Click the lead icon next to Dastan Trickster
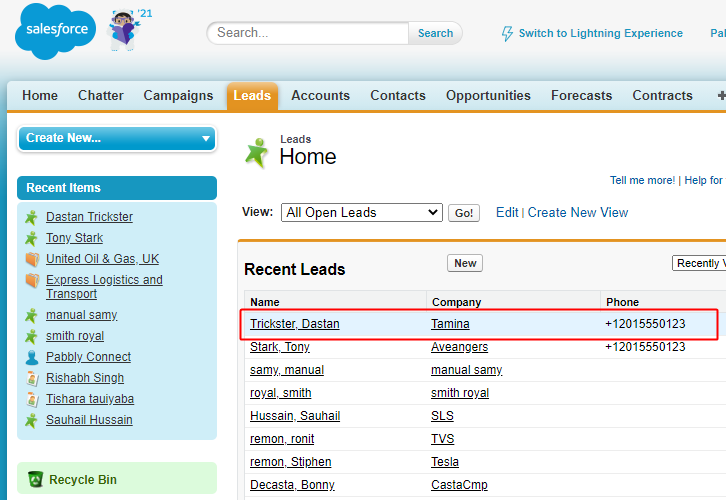This screenshot has height=500, width=726. [x=31, y=217]
